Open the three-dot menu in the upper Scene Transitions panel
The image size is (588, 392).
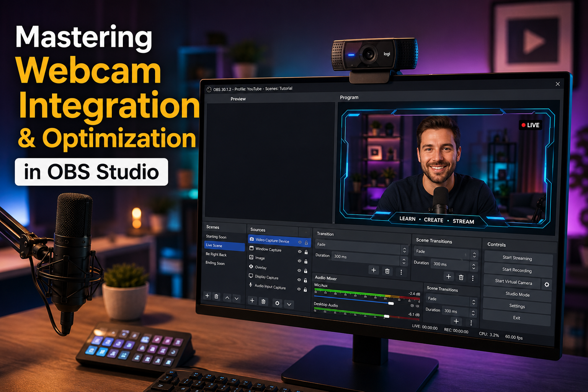[473, 278]
